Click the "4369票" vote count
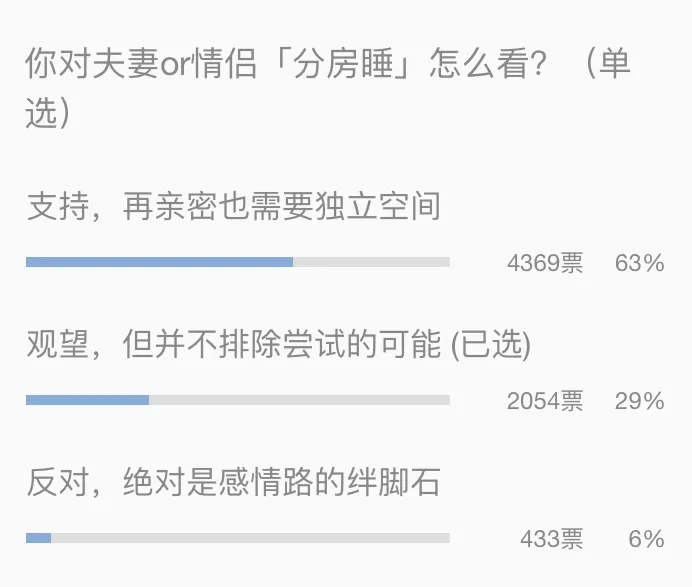Screen dimensions: 692x587 point(544,264)
